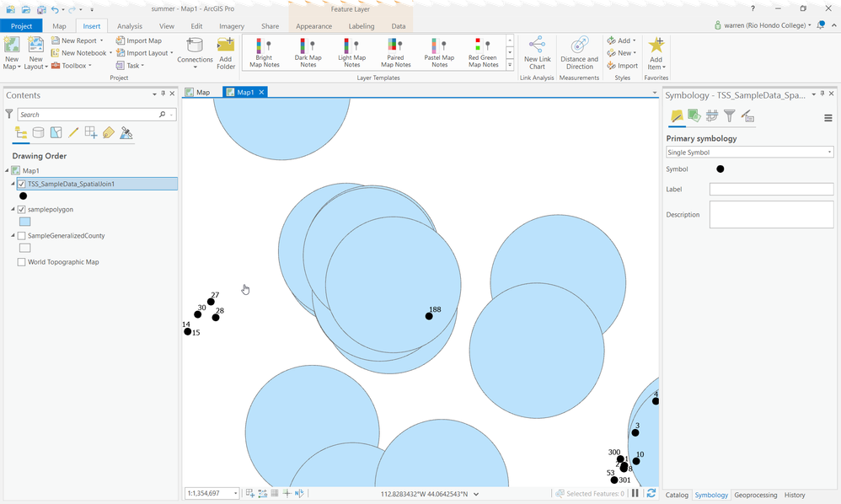The image size is (841, 504).
Task: Open Primary symbology tab icon
Action: [677, 116]
